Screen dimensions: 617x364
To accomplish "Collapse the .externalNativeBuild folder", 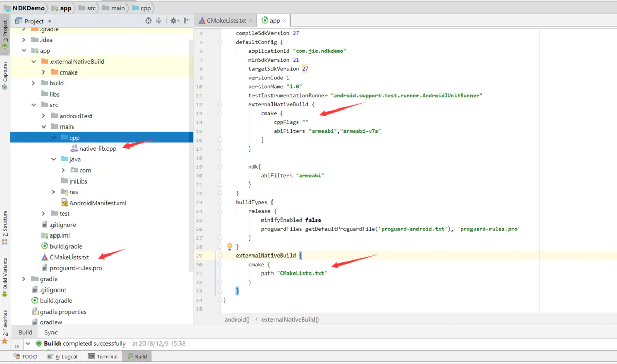I will 34,62.
